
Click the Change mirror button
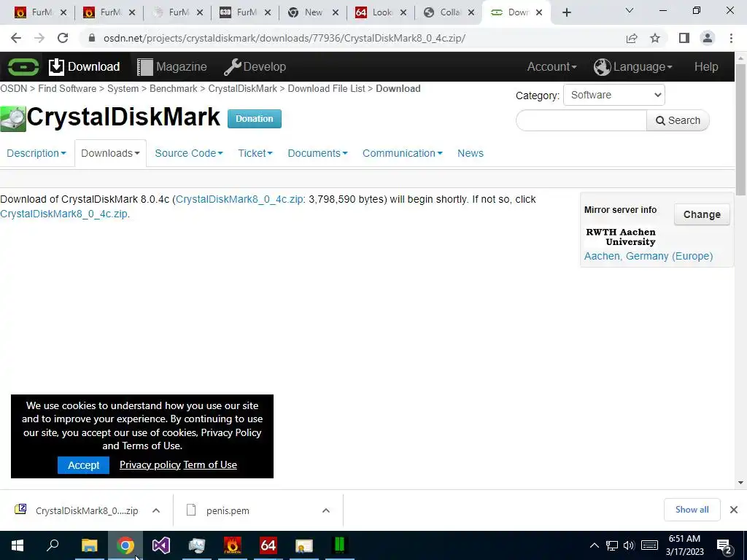click(702, 214)
